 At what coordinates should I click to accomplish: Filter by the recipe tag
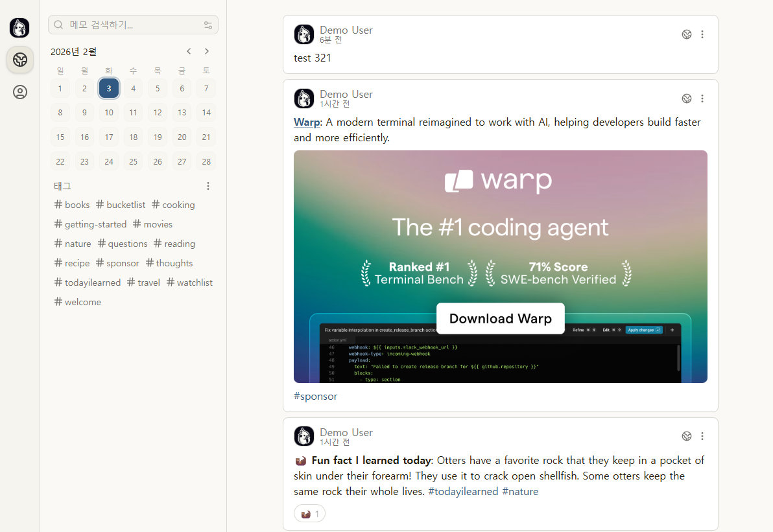72,263
